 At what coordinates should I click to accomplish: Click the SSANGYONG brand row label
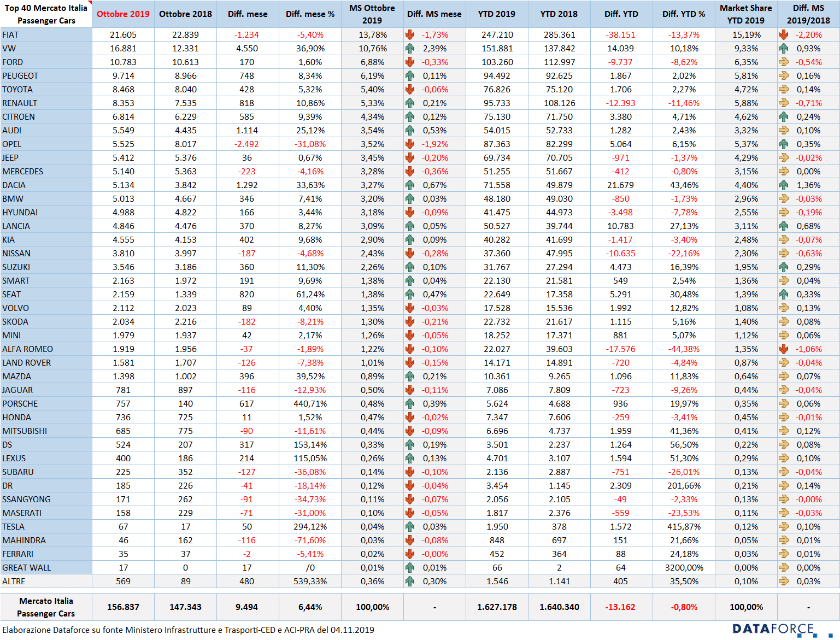tap(26, 499)
